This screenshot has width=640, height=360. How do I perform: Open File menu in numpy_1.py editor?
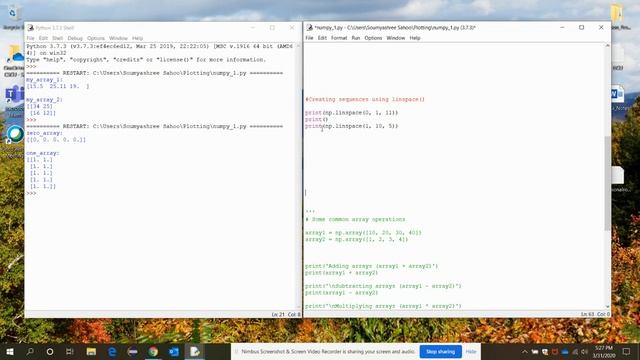pyautogui.click(x=309, y=38)
